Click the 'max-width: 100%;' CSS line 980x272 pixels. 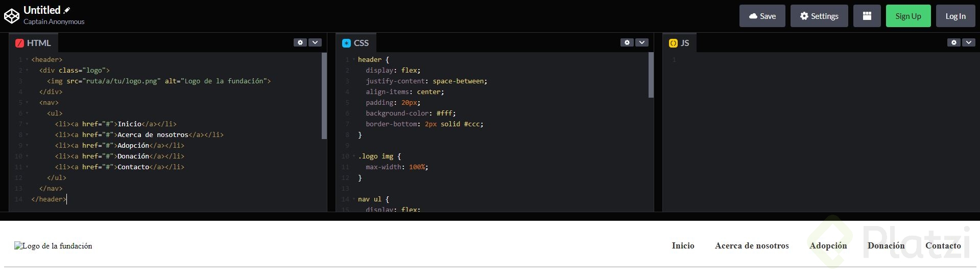[x=397, y=167]
